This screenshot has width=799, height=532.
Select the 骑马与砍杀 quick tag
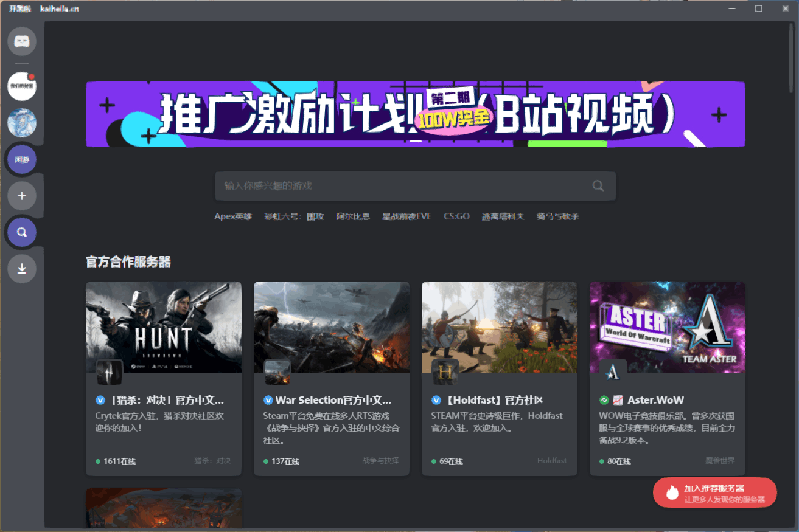pyautogui.click(x=558, y=216)
